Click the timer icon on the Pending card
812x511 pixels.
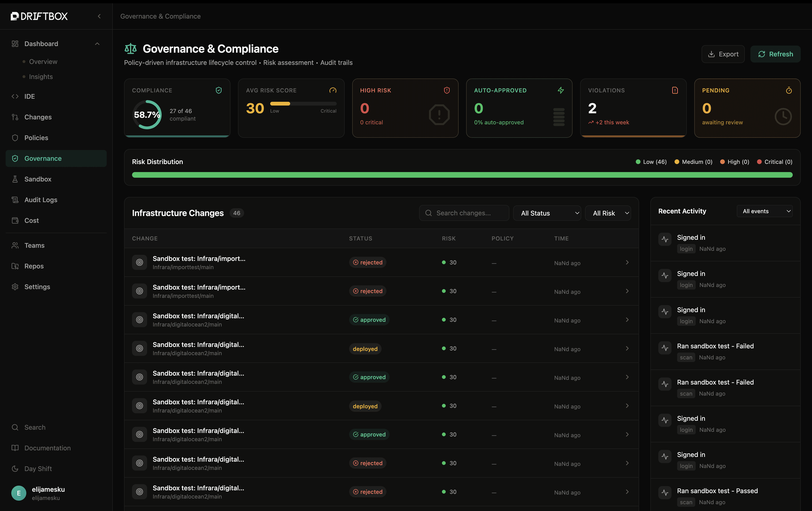point(789,90)
